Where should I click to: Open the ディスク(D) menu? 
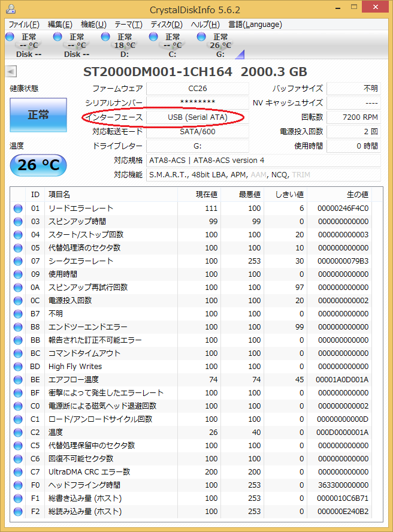pyautogui.click(x=167, y=25)
